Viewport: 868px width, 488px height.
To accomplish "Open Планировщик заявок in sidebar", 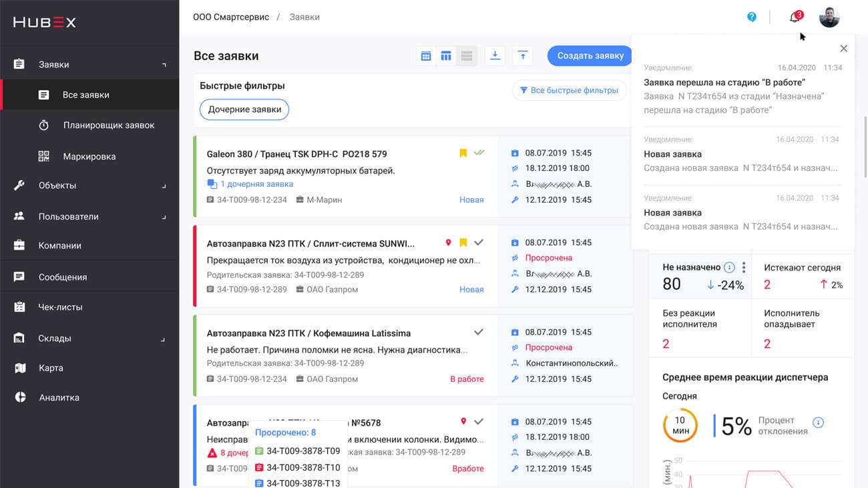I will (x=108, y=126).
